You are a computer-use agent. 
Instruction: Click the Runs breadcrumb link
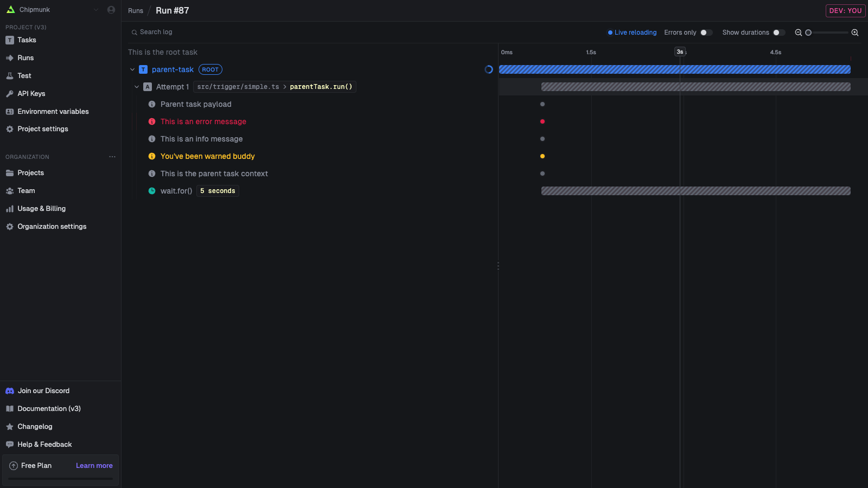tap(136, 11)
